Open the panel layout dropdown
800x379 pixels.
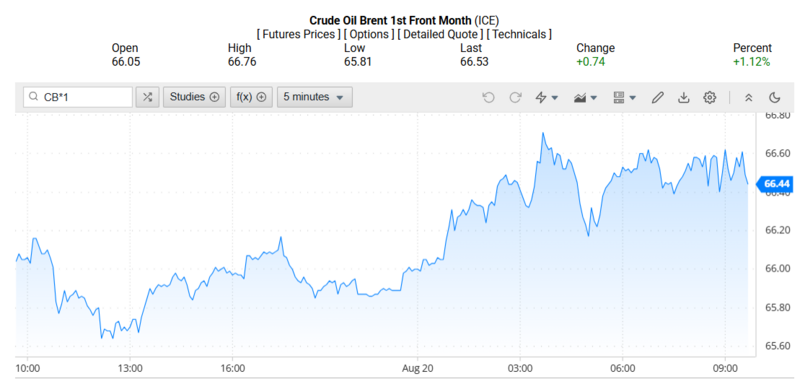(x=624, y=97)
